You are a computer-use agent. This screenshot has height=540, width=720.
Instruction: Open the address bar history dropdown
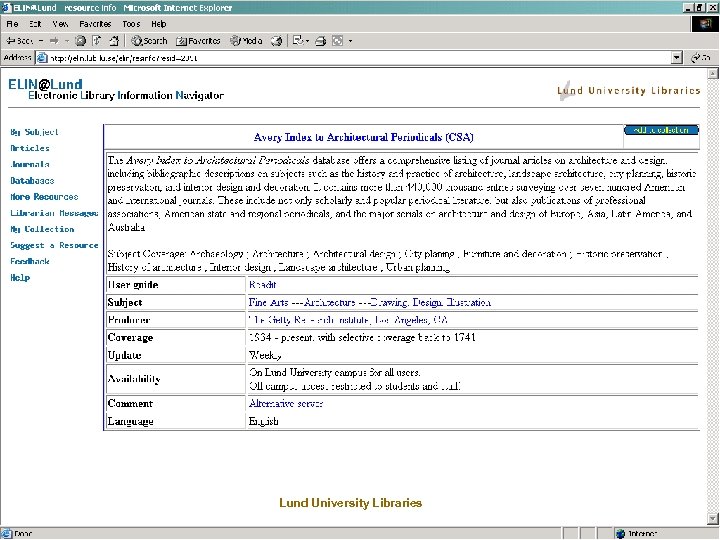(677, 58)
